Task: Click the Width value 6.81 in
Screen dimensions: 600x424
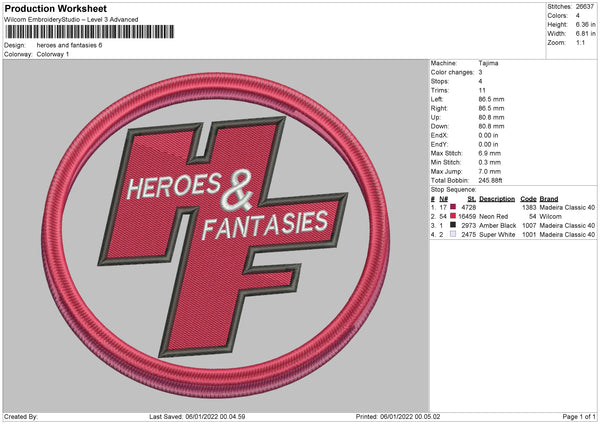Action: click(585, 34)
